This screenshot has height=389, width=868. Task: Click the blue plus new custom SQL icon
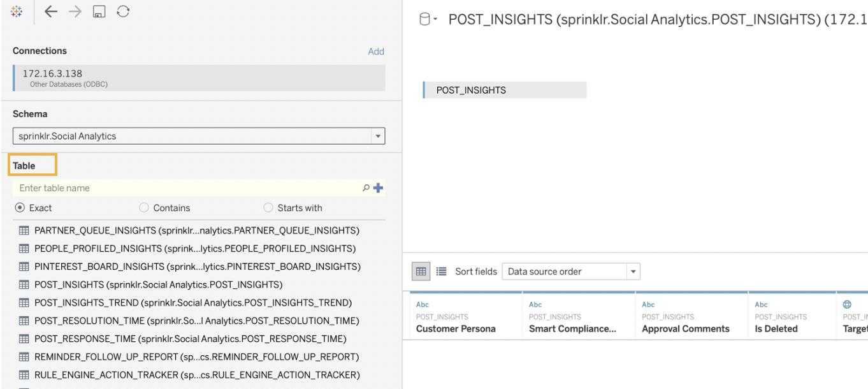[x=379, y=187]
